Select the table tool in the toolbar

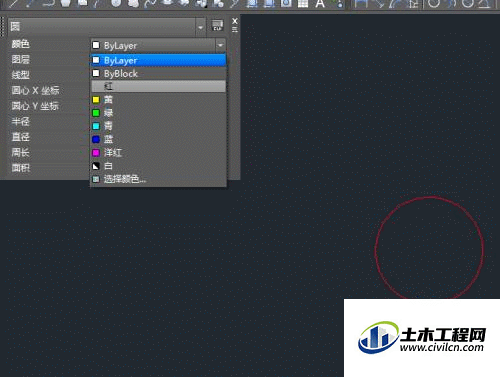pos(303,4)
